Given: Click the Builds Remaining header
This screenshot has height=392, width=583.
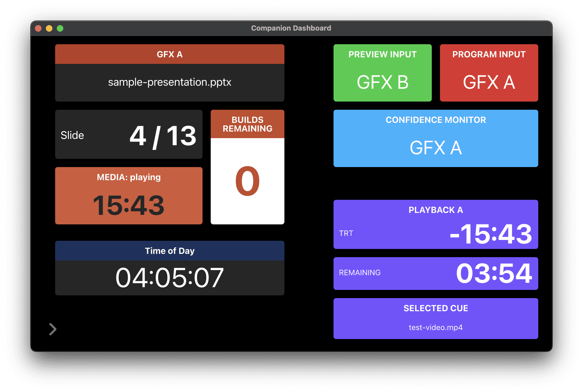Looking at the screenshot, I should (x=247, y=124).
